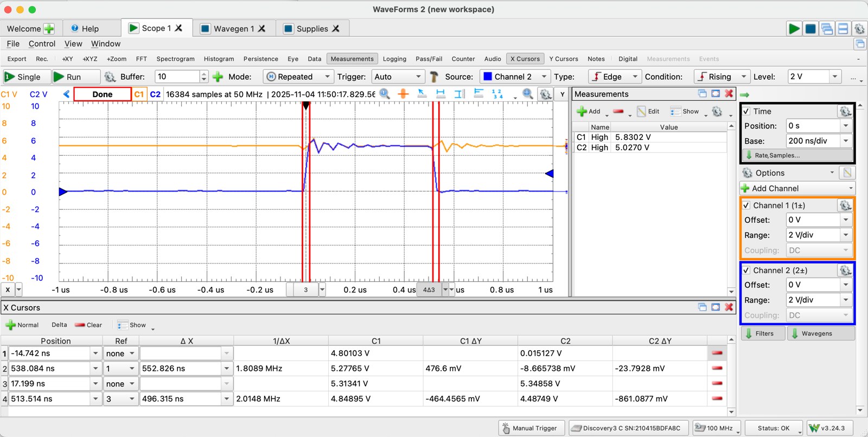868x437 pixels.
Task: Open Channel 2 gear settings icon
Action: [x=845, y=270]
